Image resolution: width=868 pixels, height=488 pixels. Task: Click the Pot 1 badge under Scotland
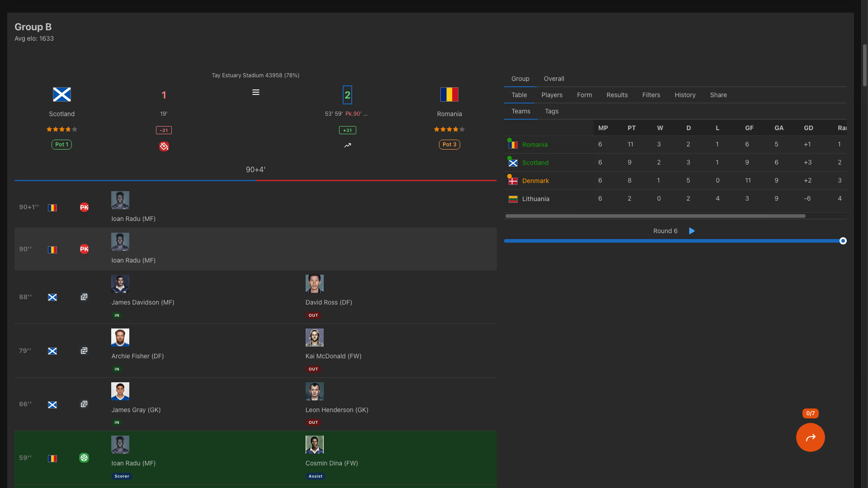pos(61,145)
